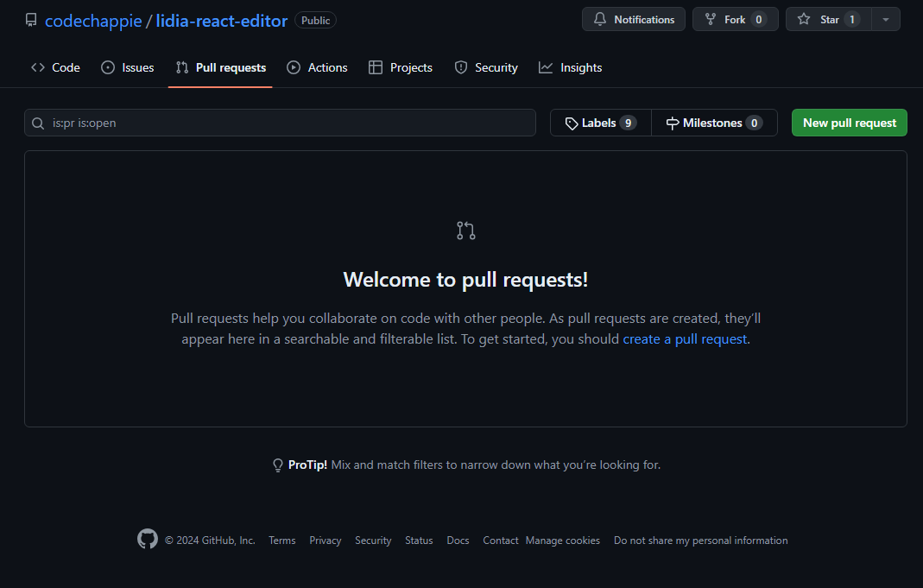Open the lidia-react-editor repository link

(x=221, y=21)
